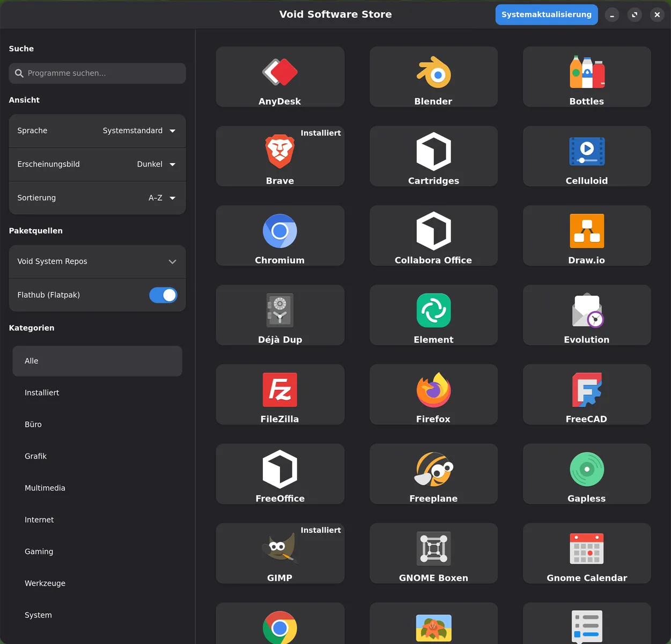
Task: Open the GIMP app icon
Action: pyautogui.click(x=279, y=549)
